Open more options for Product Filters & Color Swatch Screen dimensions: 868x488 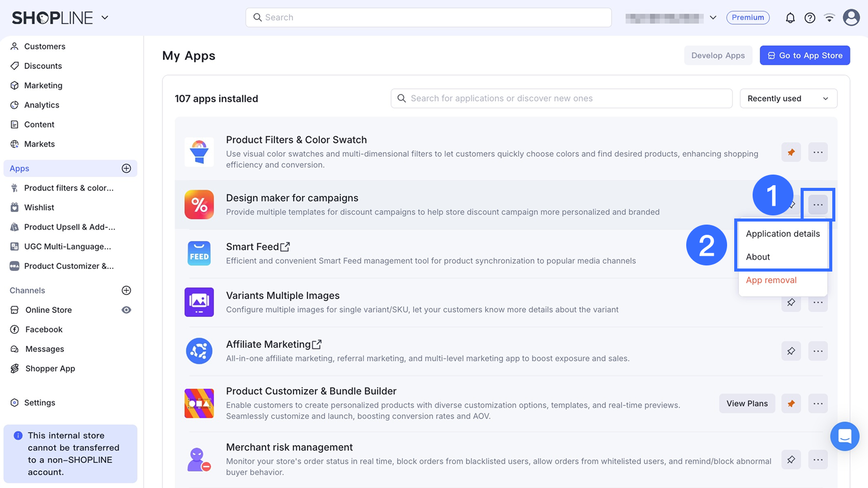tap(818, 152)
